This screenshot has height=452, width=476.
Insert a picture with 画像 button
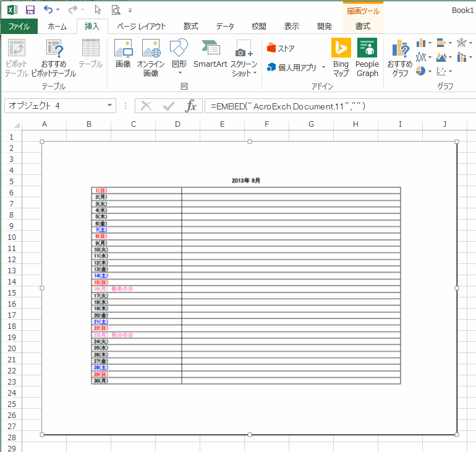[x=123, y=53]
